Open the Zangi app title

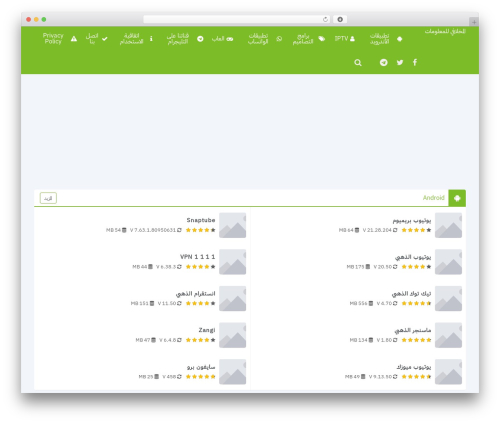click(207, 330)
